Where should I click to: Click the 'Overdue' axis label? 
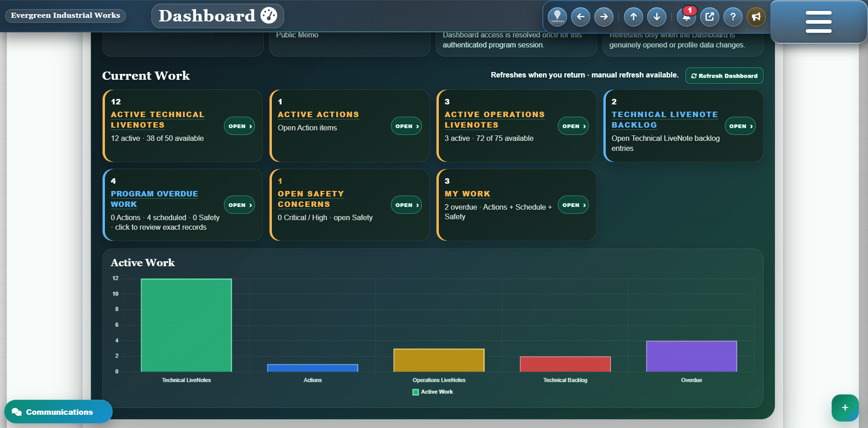pos(691,380)
